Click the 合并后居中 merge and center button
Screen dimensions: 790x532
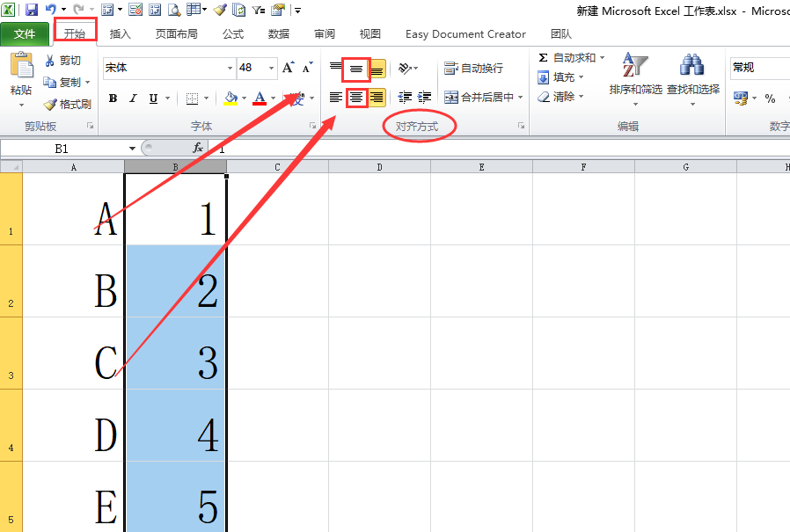pos(479,97)
